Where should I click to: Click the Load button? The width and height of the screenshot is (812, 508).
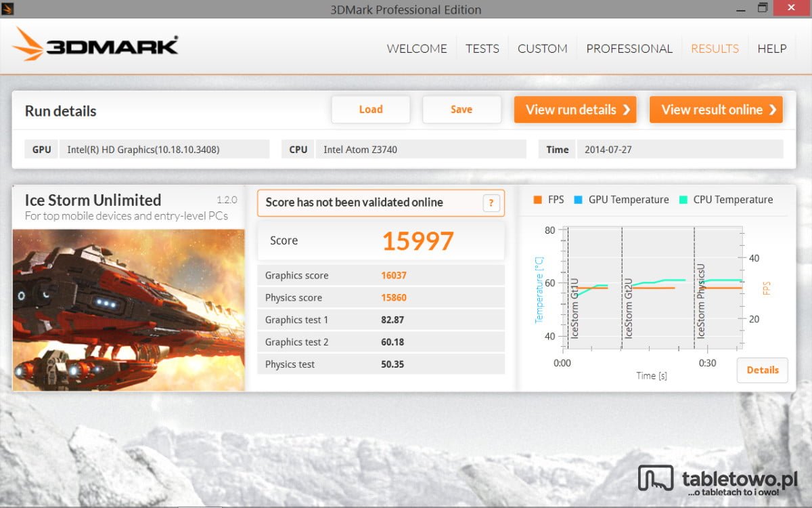click(x=371, y=110)
